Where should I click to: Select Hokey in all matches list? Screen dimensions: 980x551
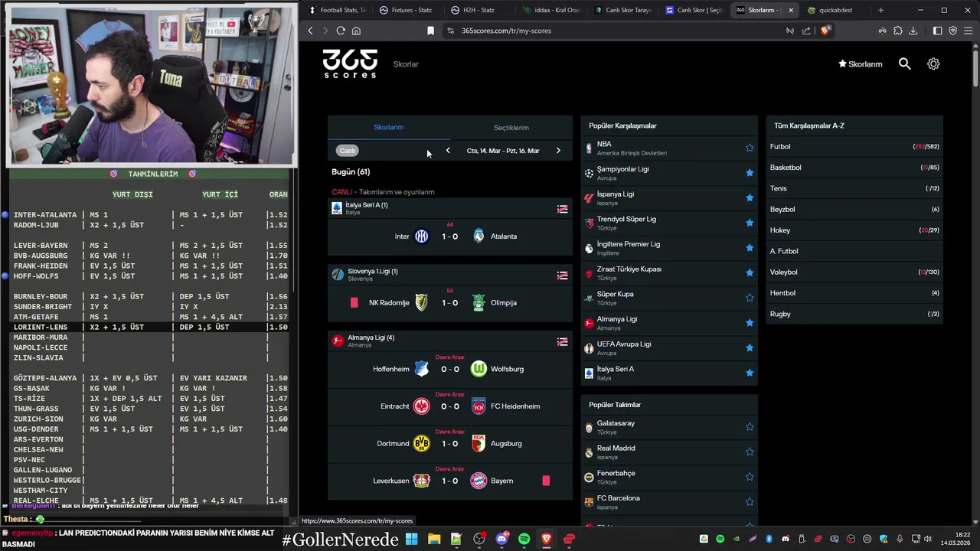(x=854, y=230)
